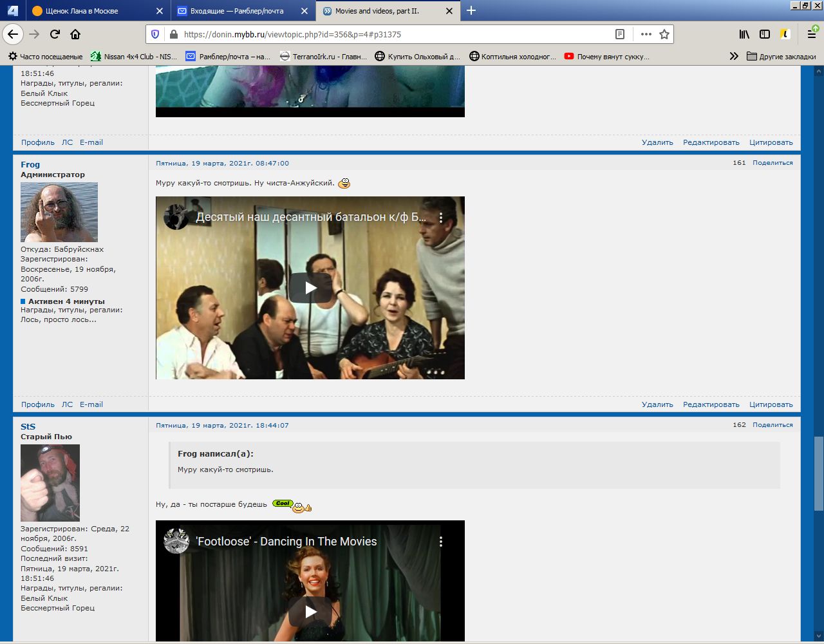View StS avatar image
Screen dimensions: 824x644
click(x=50, y=483)
